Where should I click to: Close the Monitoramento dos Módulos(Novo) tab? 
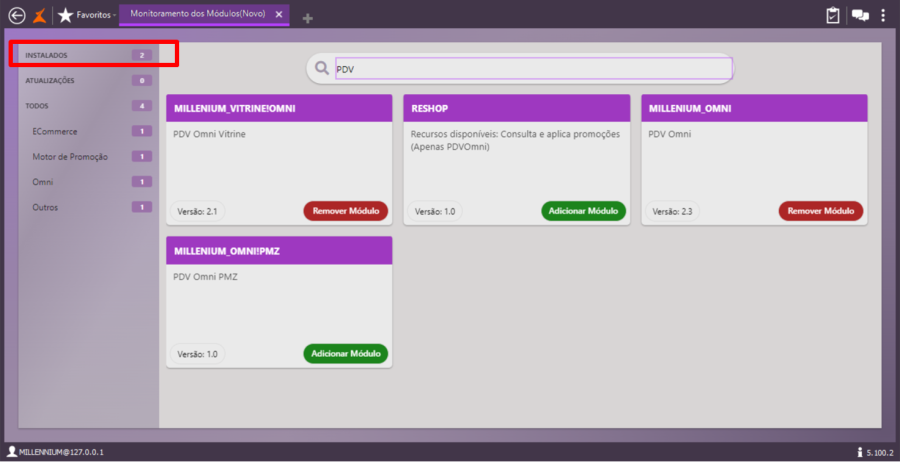coord(279,15)
